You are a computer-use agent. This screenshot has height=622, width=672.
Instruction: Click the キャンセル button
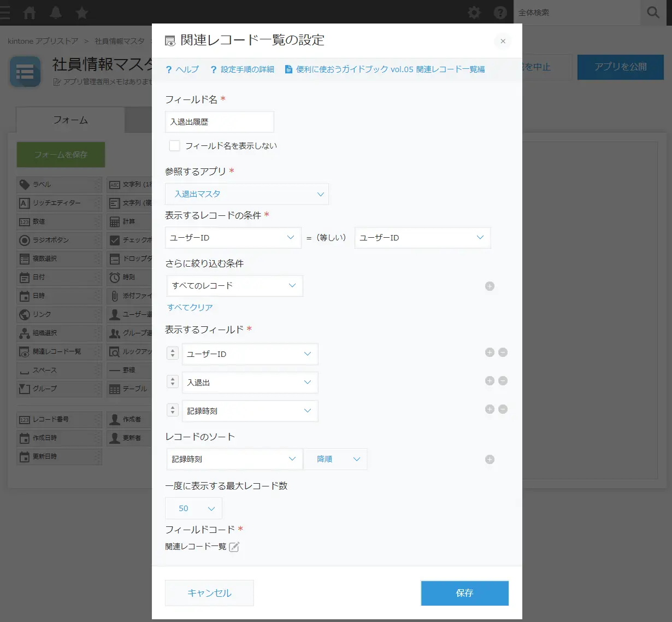pos(209,593)
